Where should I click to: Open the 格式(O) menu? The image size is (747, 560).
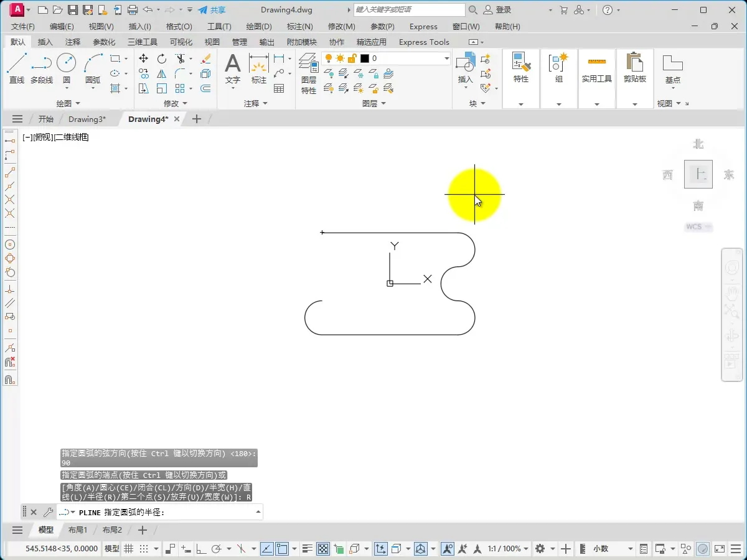tap(179, 27)
